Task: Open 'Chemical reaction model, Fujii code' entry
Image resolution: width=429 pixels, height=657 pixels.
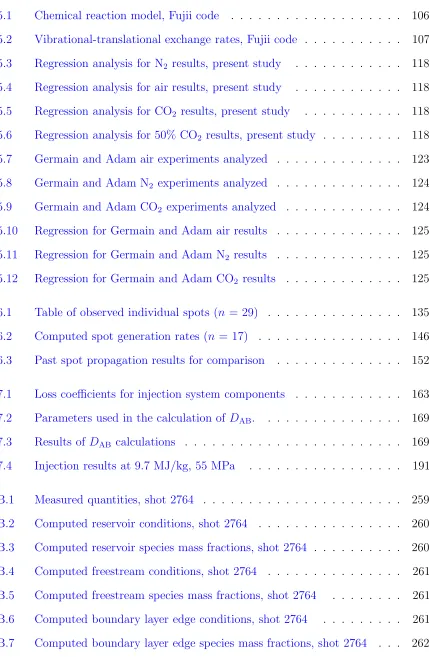Action: click(127, 16)
